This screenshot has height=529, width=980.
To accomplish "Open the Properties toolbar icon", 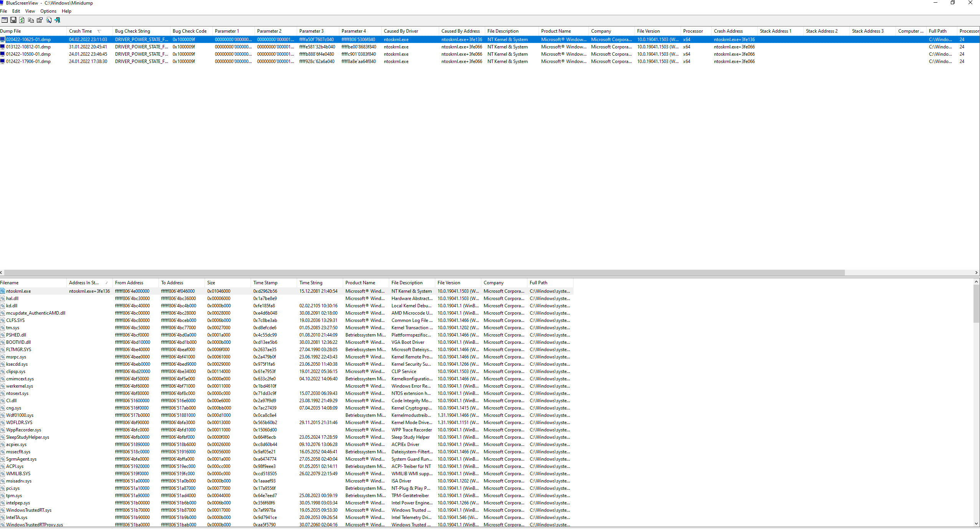I will coord(40,20).
